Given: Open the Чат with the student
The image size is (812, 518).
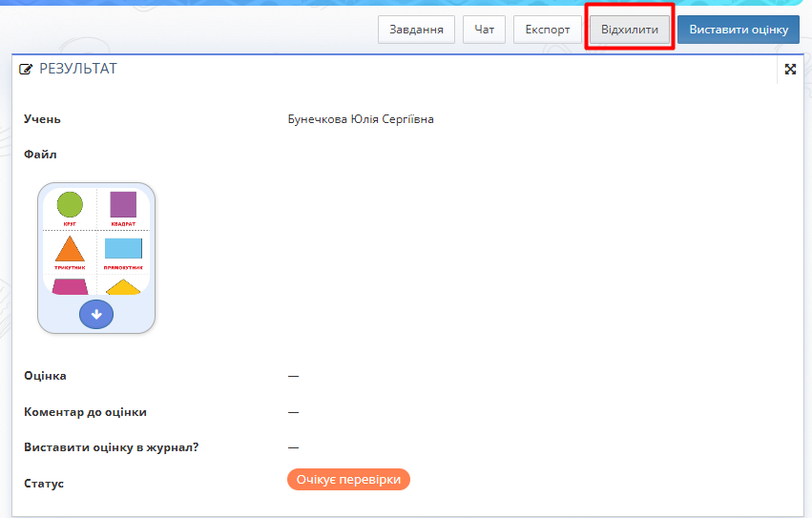Looking at the screenshot, I should (485, 30).
